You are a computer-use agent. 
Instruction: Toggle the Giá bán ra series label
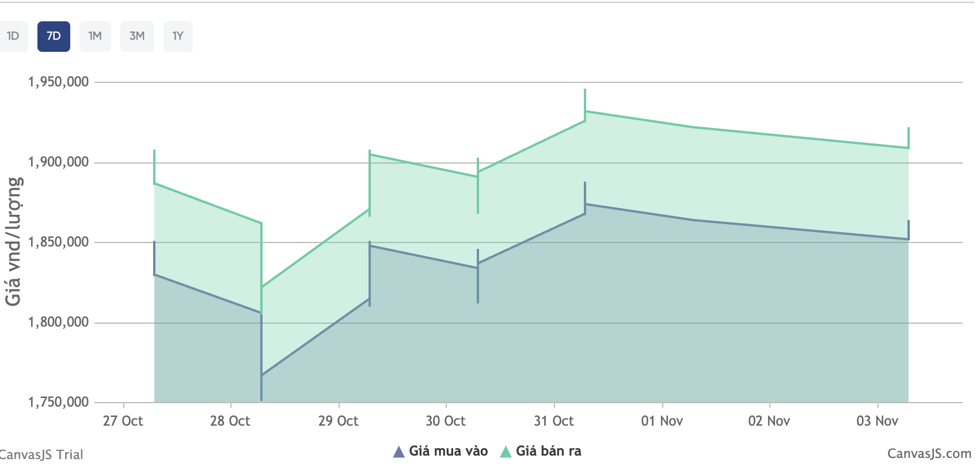[x=548, y=451]
